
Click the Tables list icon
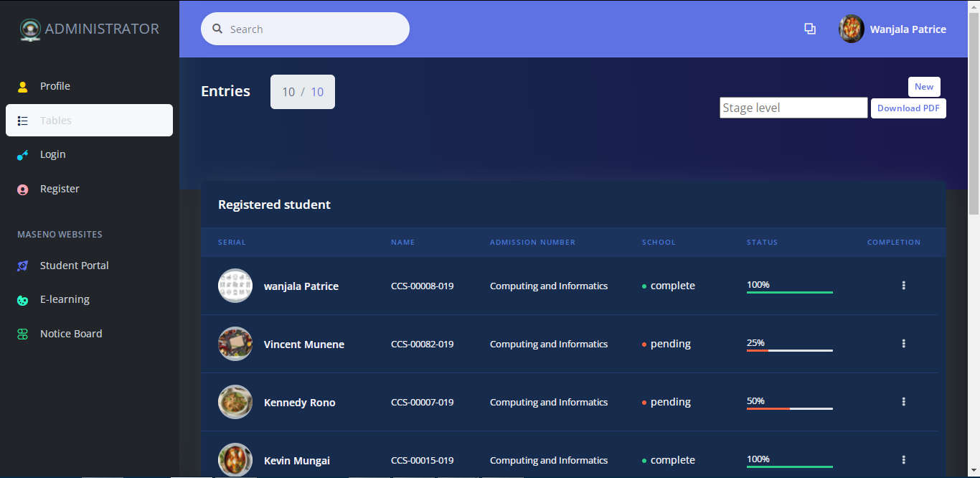(22, 121)
